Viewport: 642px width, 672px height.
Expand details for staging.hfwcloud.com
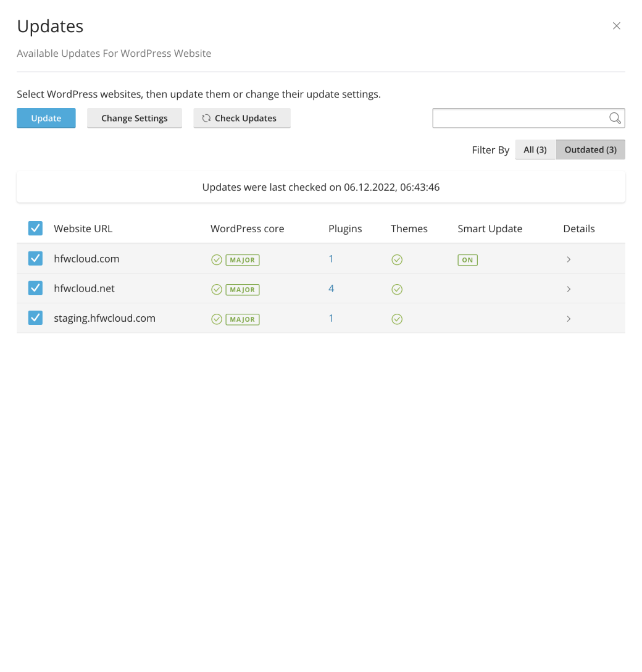(x=569, y=319)
